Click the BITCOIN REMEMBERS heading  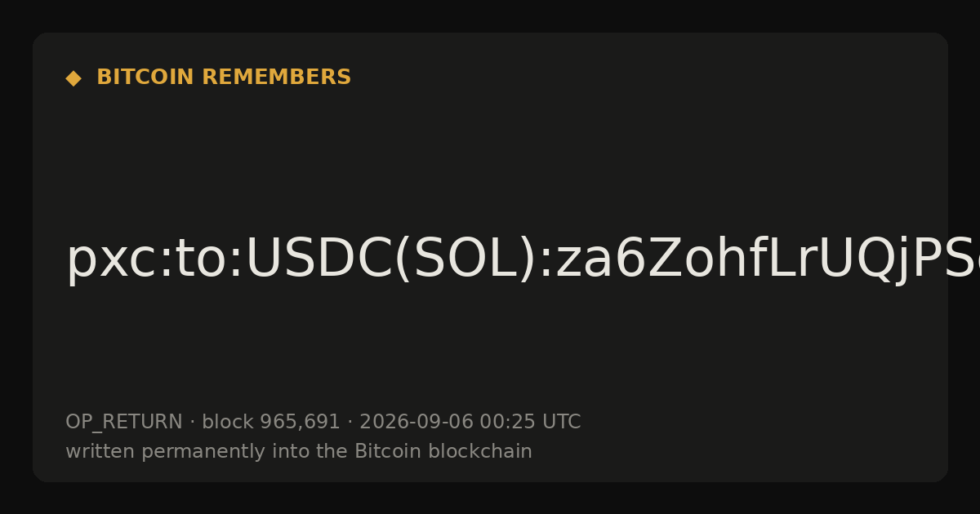[224, 78]
